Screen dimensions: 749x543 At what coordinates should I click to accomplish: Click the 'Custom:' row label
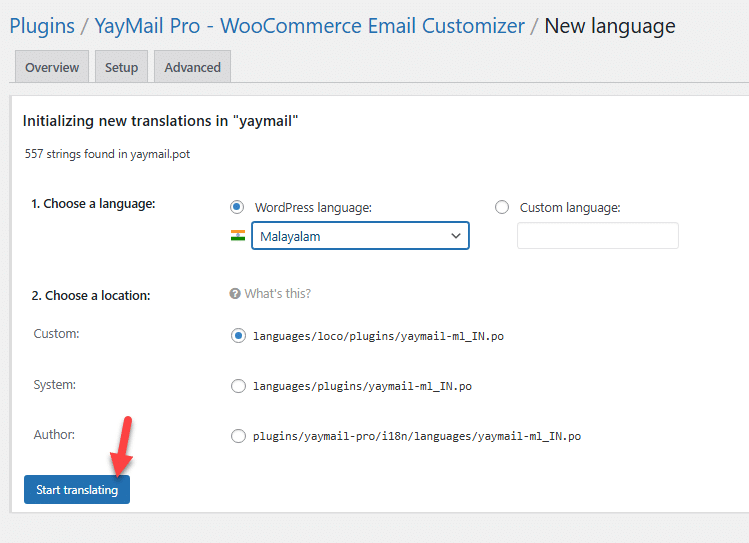tap(56, 333)
